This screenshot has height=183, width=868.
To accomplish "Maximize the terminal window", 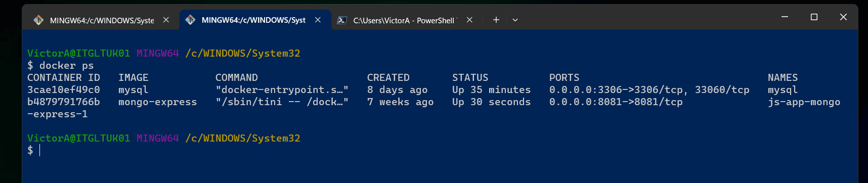I will click(814, 17).
